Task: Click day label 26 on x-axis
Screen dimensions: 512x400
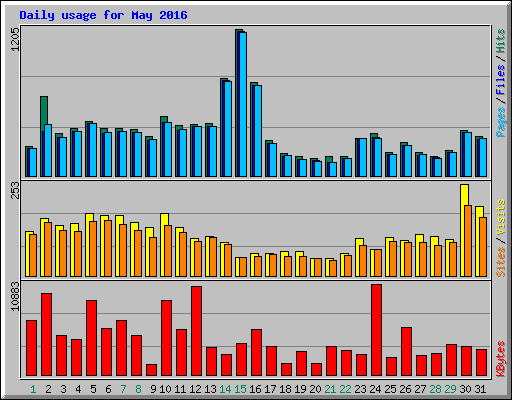Action: coord(405,389)
